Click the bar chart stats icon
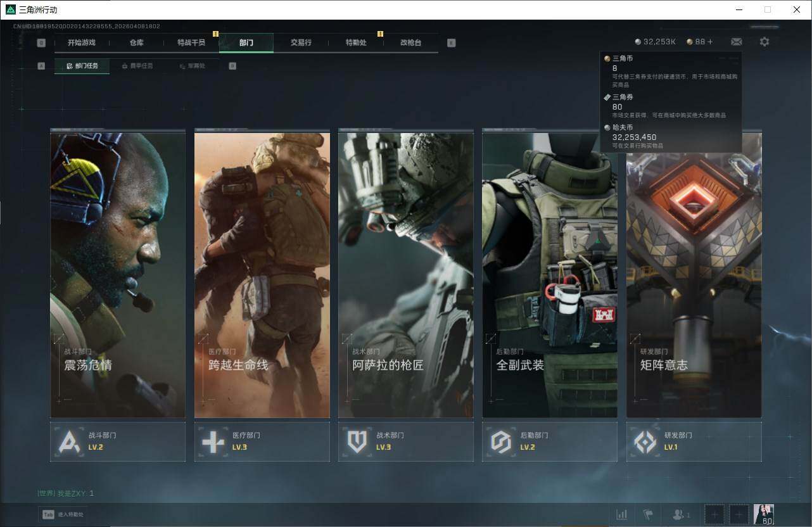Screen dimensions: 812x527 [621, 514]
